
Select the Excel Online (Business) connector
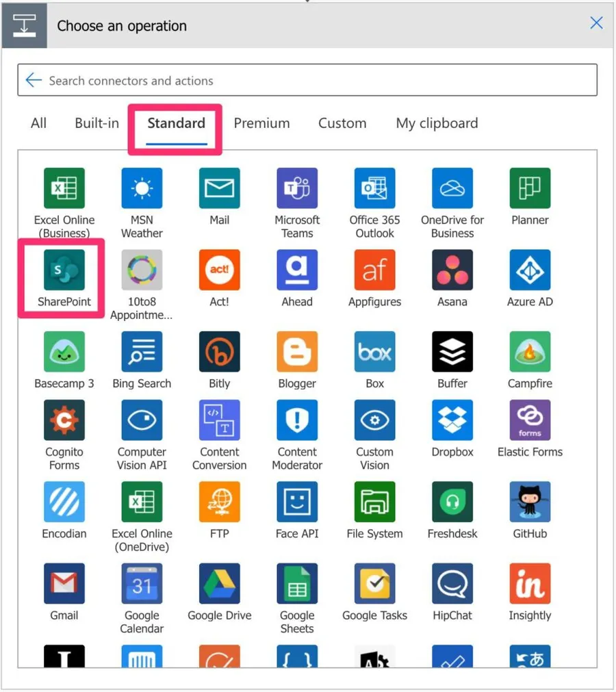tap(64, 188)
